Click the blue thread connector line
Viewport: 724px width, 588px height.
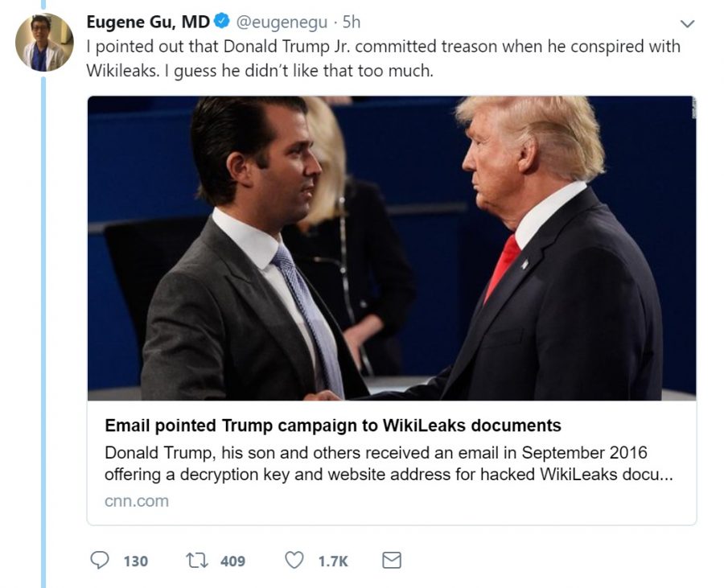click(43, 332)
